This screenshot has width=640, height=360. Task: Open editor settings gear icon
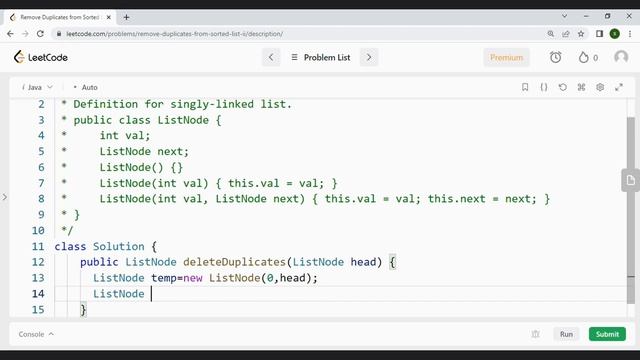tap(600, 87)
